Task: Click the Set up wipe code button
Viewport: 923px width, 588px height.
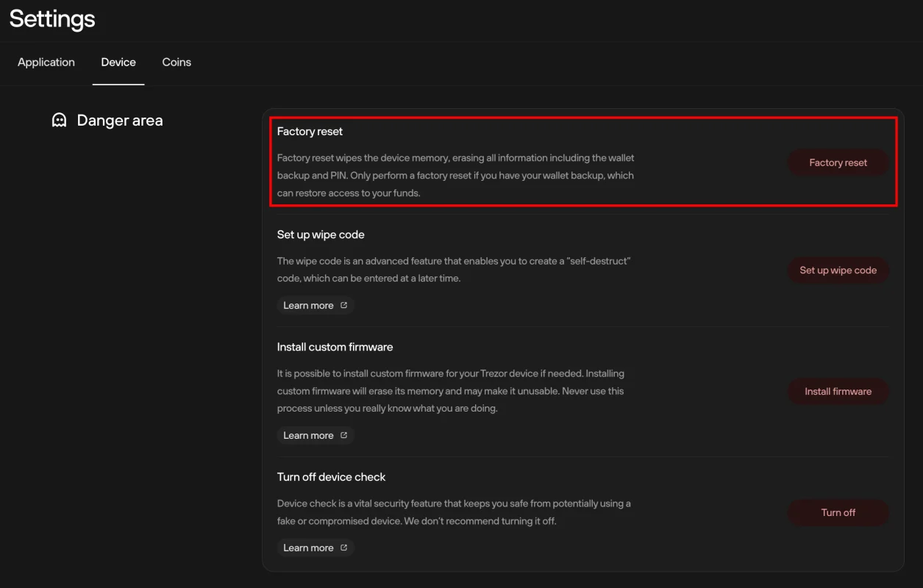Action: pos(838,270)
